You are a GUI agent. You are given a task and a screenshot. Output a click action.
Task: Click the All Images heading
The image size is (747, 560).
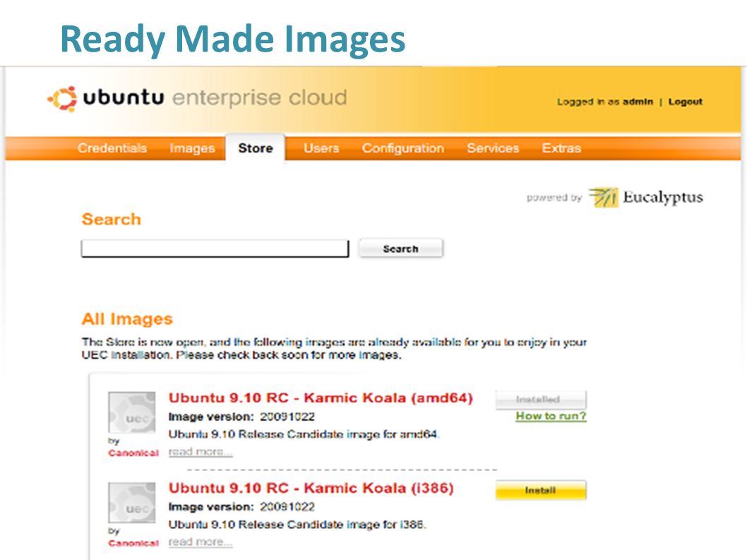click(127, 319)
